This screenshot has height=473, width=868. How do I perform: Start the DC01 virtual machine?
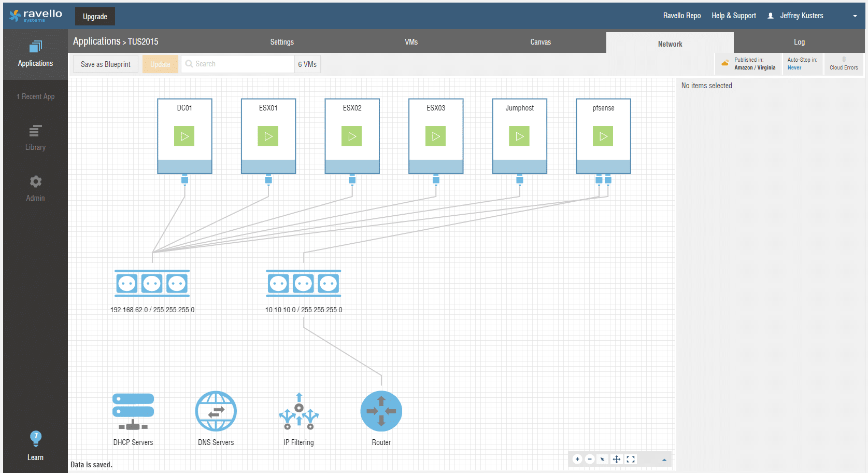point(184,136)
